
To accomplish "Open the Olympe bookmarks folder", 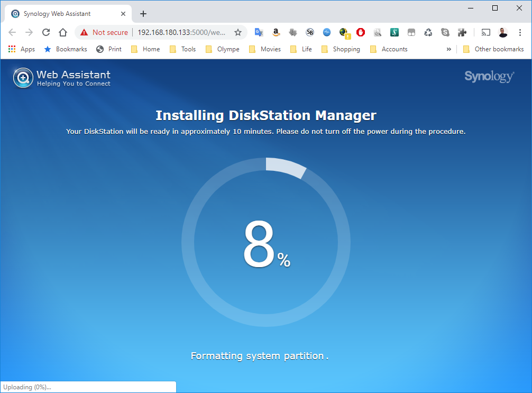I will (223, 49).
